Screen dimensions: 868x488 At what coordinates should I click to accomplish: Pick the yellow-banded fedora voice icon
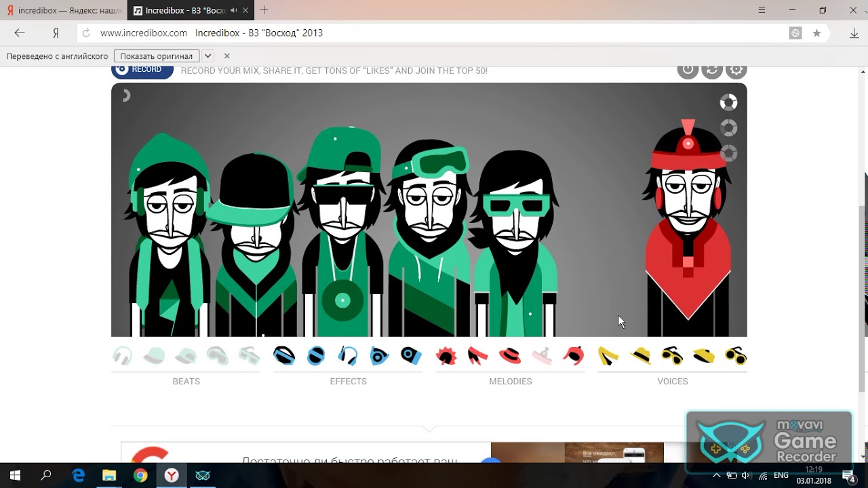pyautogui.click(x=640, y=355)
